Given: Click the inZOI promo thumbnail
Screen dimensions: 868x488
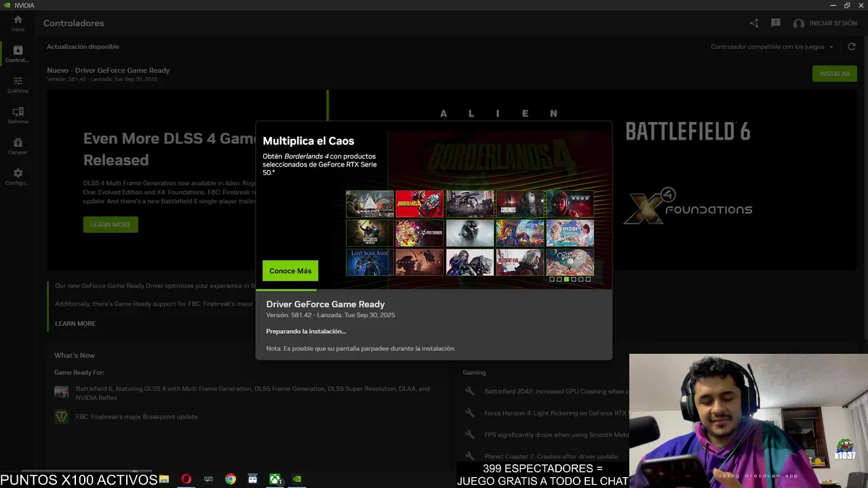Looking at the screenshot, I should [x=570, y=233].
